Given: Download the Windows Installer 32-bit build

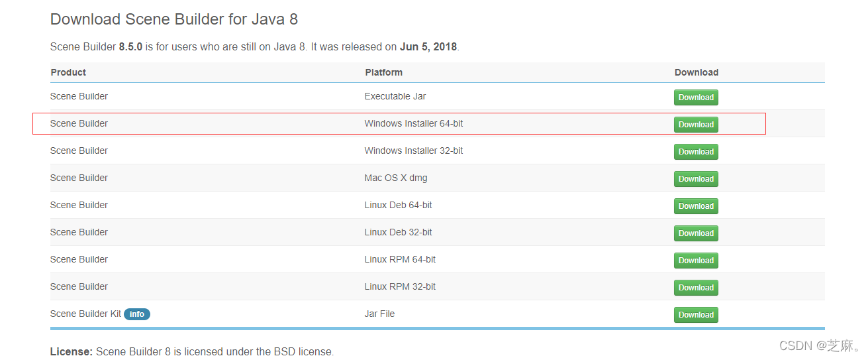Looking at the screenshot, I should (x=696, y=152).
